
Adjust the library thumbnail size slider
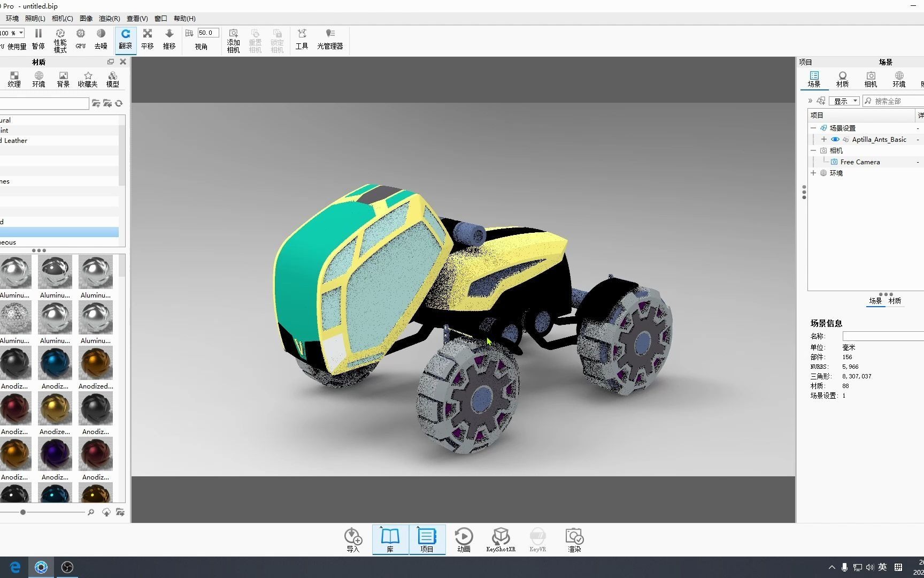click(23, 513)
